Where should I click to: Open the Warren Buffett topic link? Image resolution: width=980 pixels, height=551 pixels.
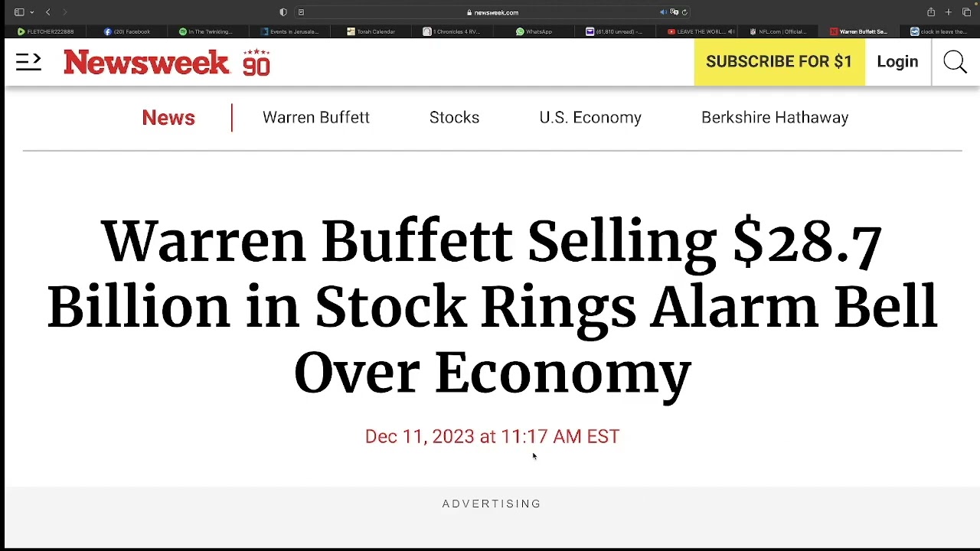(315, 118)
